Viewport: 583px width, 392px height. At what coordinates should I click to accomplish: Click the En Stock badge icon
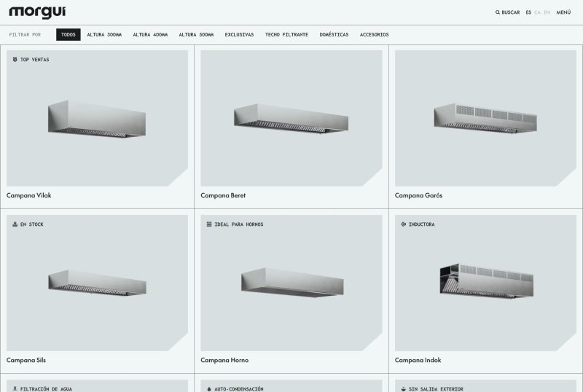click(15, 224)
